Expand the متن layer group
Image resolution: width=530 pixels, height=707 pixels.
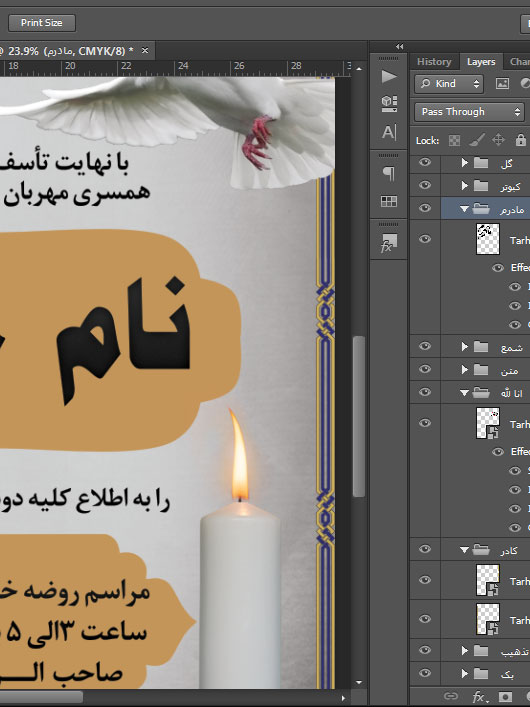(x=465, y=369)
